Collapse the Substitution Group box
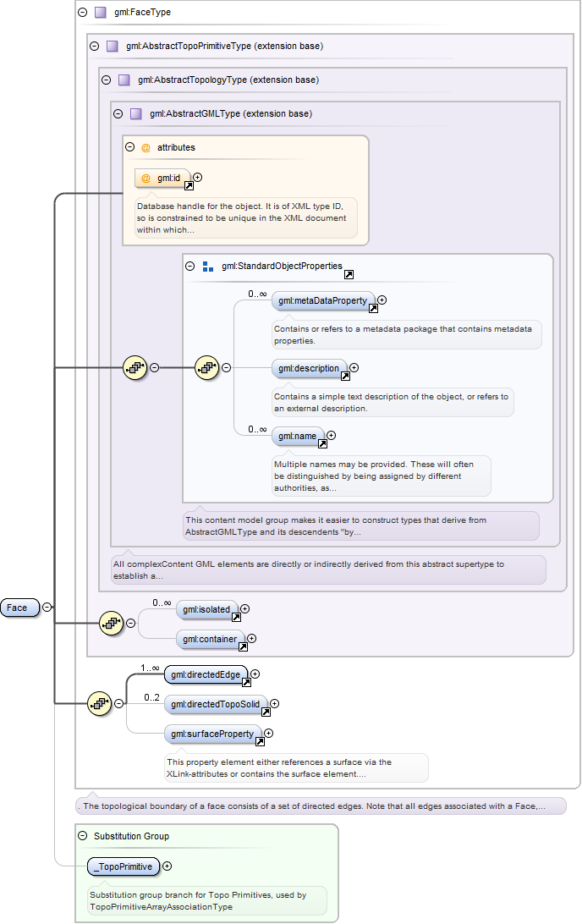Screen dimensions: 582x924 (82, 836)
